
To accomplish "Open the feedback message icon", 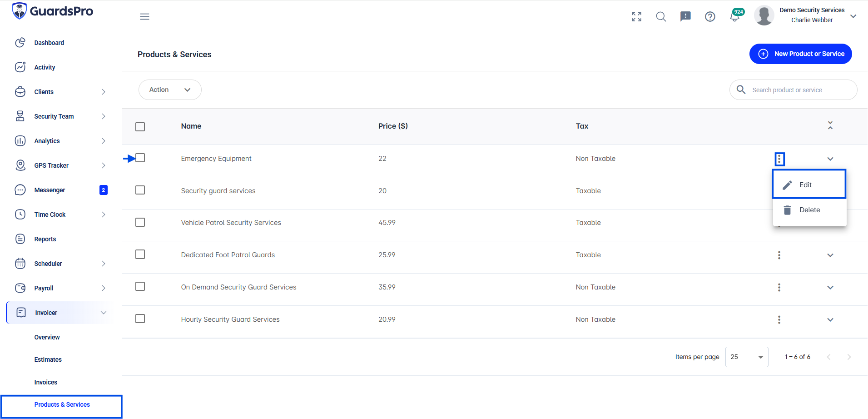I will tap(685, 17).
